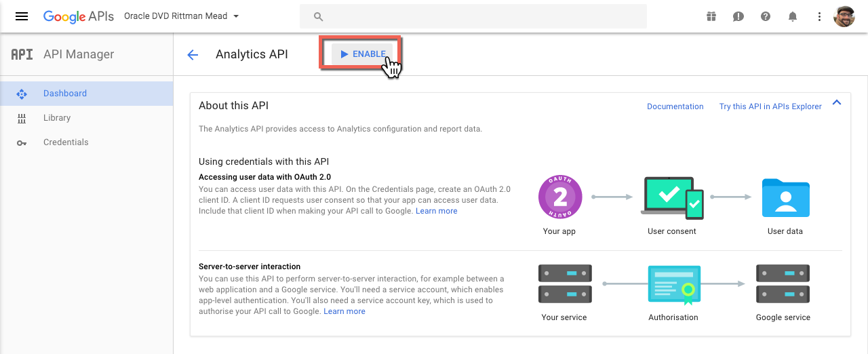This screenshot has height=354, width=868.
Task: Collapse the About this API panel
Action: [x=836, y=102]
